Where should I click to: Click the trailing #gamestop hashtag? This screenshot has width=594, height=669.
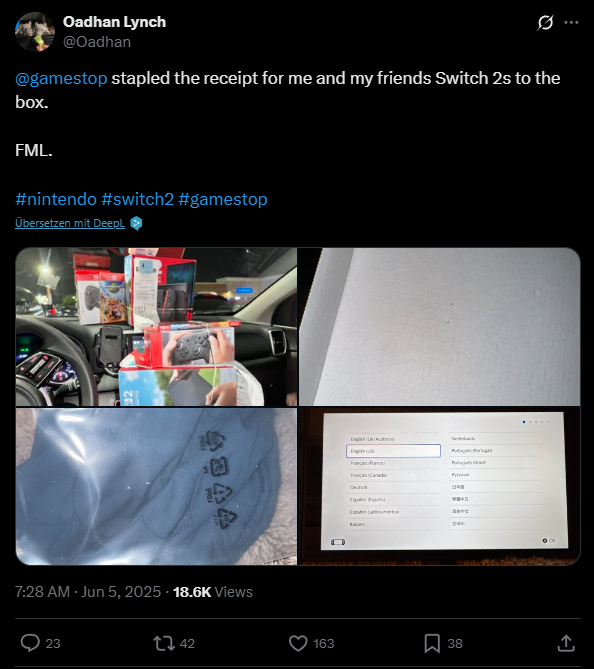click(x=223, y=199)
